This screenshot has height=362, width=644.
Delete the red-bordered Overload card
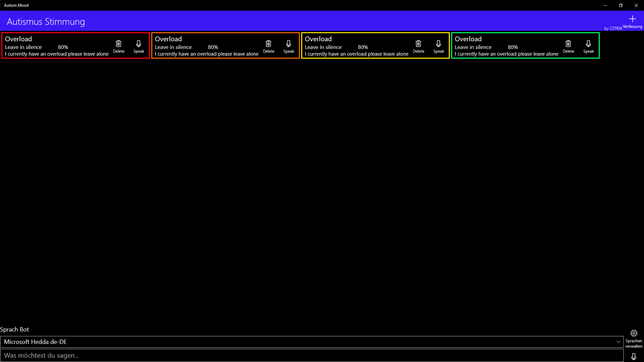point(118,46)
